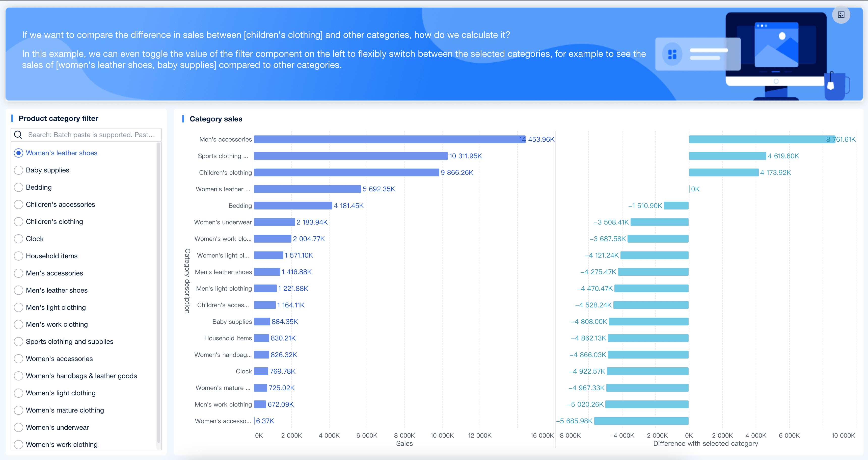Click the dashboard grid icon in banner corner

841,15
